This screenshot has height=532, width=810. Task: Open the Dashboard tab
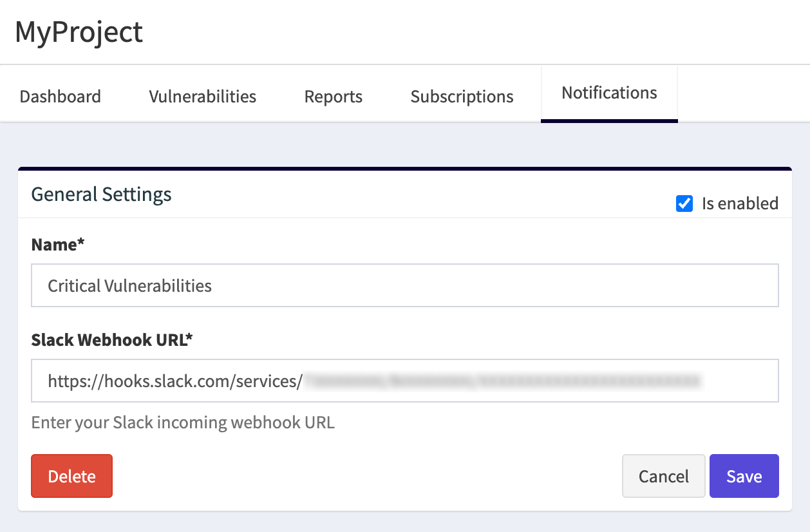click(x=60, y=97)
